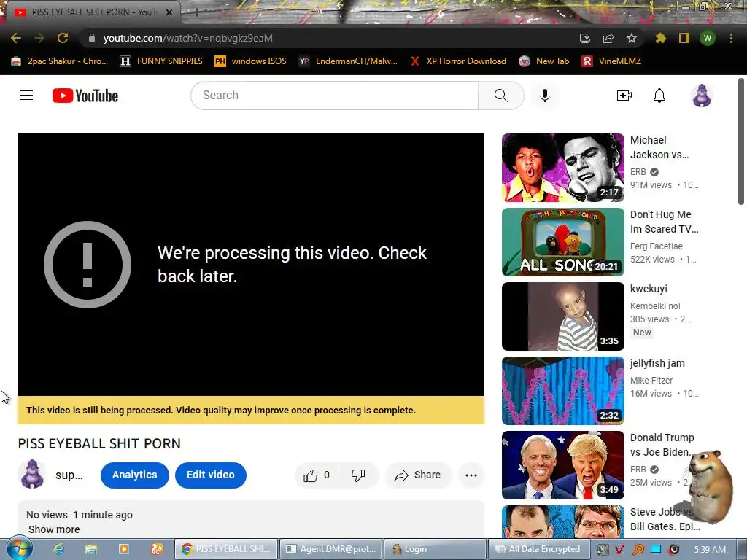Click the channel avatar next to sup...

(x=32, y=474)
